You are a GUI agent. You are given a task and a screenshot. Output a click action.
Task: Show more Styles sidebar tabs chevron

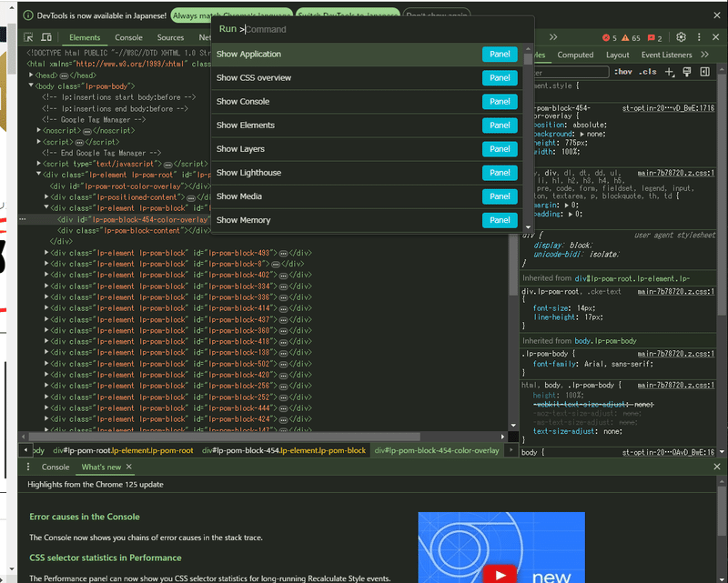click(704, 55)
